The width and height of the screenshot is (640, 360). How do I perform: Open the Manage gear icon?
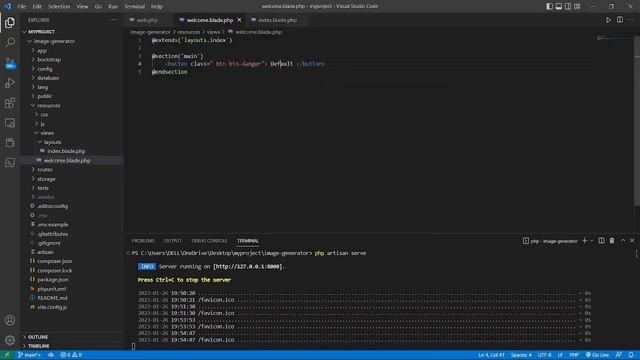(x=10, y=340)
